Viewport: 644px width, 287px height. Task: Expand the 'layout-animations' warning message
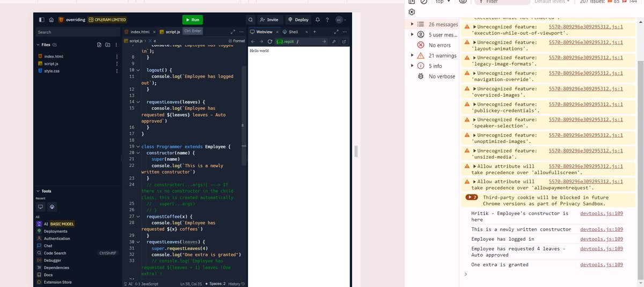pos(474,42)
